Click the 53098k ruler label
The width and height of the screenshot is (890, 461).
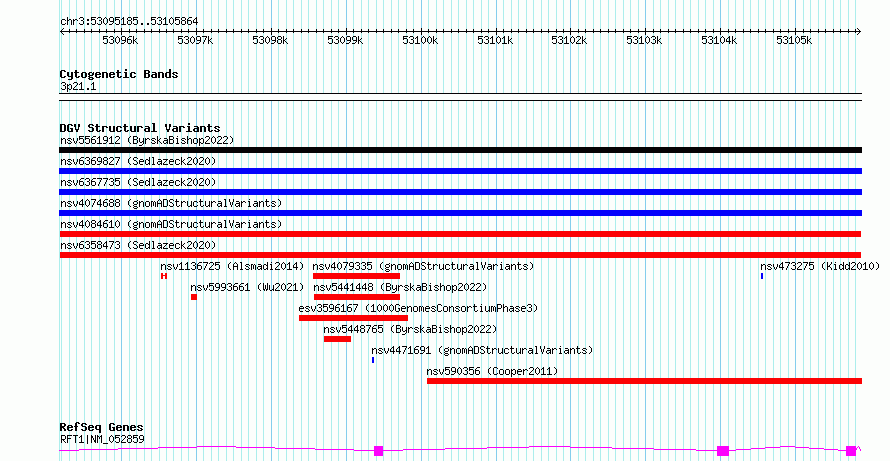pos(270,41)
